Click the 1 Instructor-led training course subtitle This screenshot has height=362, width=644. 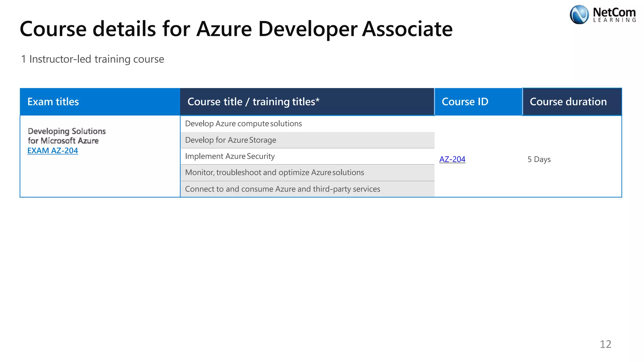92,59
